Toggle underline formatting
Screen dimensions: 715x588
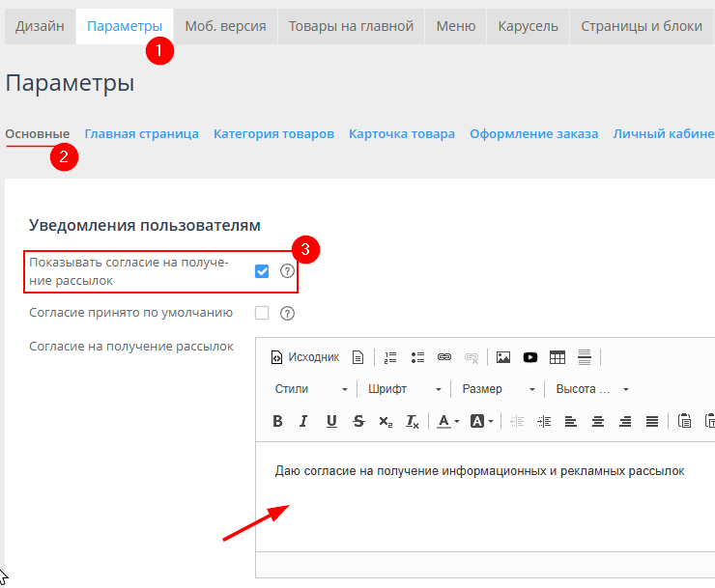coord(331,421)
